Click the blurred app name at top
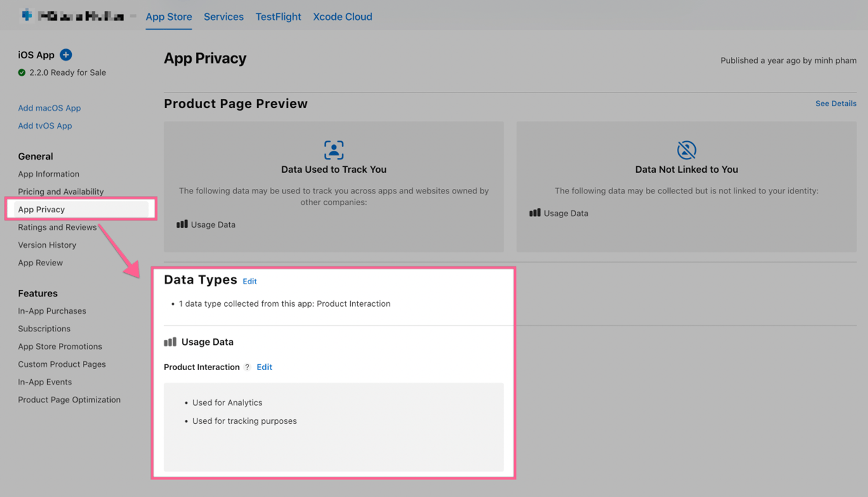 click(x=81, y=16)
